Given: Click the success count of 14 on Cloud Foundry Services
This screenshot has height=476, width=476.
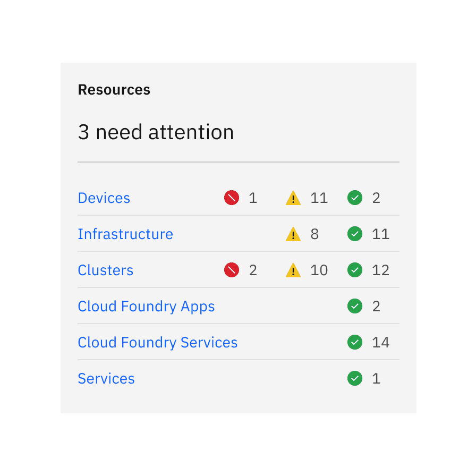Looking at the screenshot, I should tap(380, 342).
